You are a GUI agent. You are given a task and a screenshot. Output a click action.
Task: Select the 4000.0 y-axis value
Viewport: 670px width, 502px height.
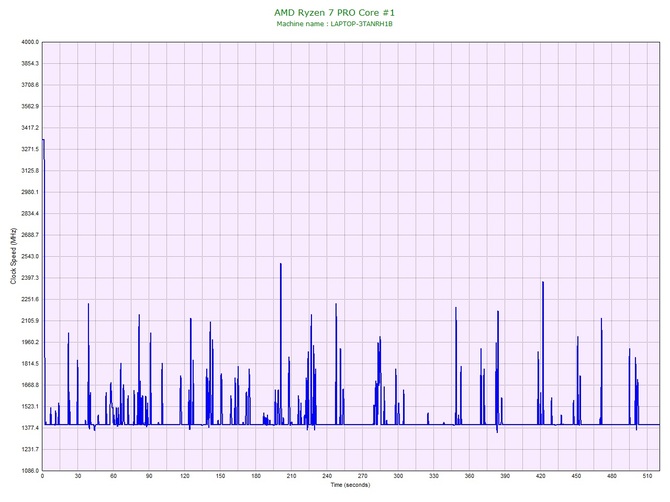30,42
